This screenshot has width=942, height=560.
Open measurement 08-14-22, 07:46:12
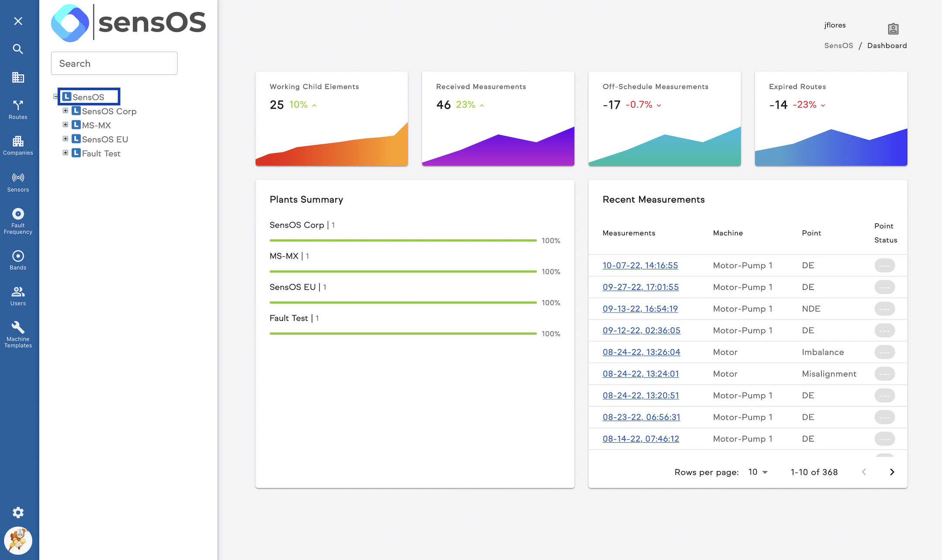[641, 439]
